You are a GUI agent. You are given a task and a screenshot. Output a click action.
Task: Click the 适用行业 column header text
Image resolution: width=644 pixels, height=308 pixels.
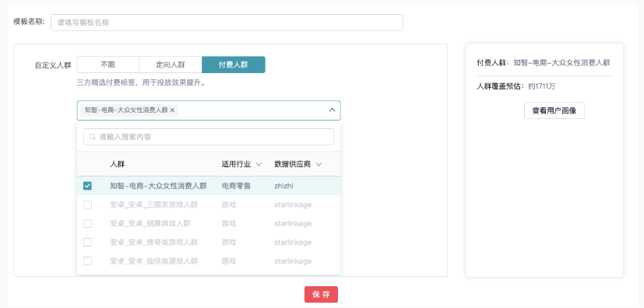[236, 164]
